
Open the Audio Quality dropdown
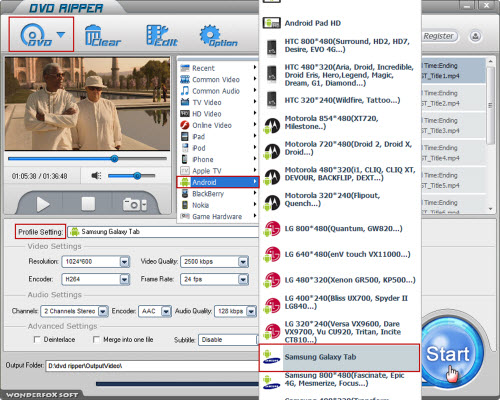coord(235,311)
